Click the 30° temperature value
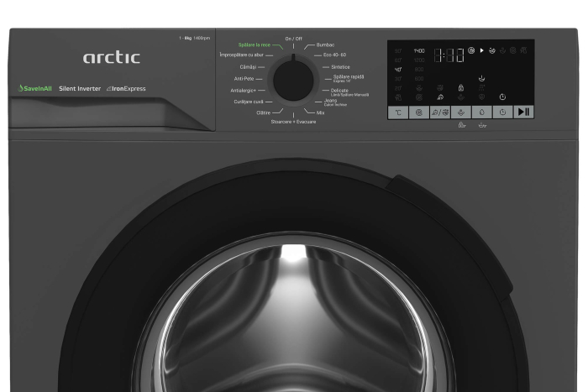 [398, 79]
